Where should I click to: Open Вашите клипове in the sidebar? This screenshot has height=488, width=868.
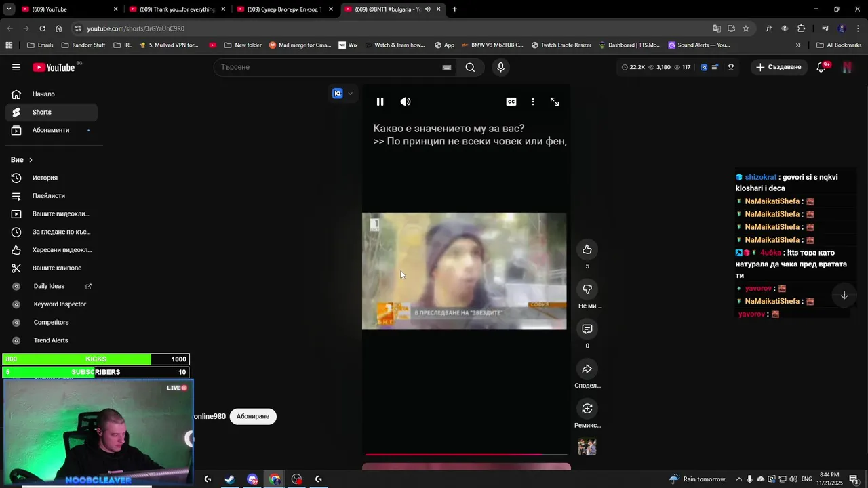[x=52, y=268]
